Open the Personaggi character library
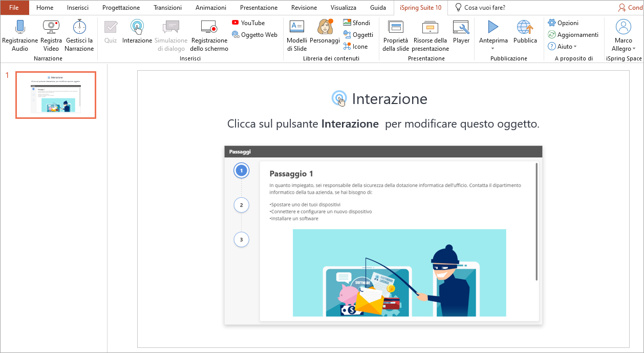 [x=325, y=27]
